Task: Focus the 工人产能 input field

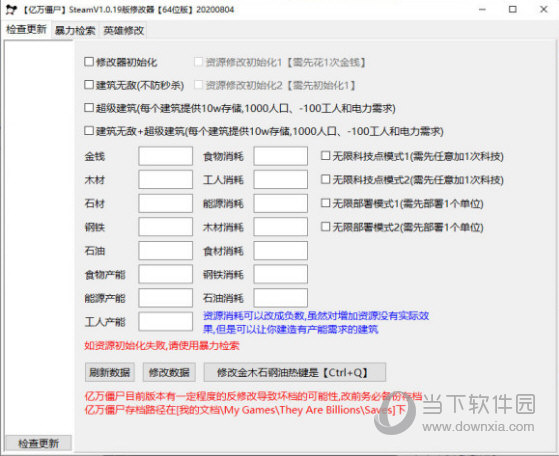Action: pyautogui.click(x=166, y=322)
